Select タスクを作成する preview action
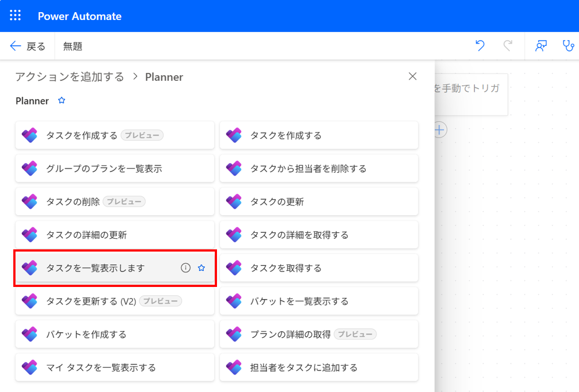This screenshot has width=579, height=392. coord(115,135)
